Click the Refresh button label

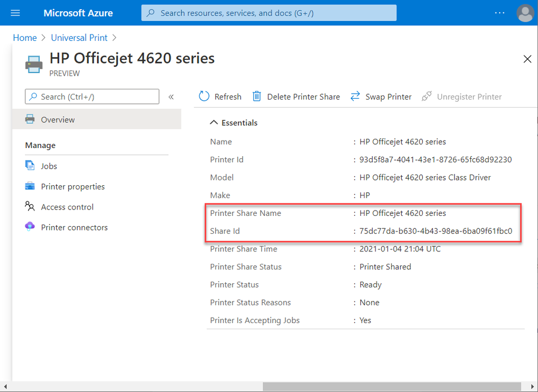click(228, 97)
